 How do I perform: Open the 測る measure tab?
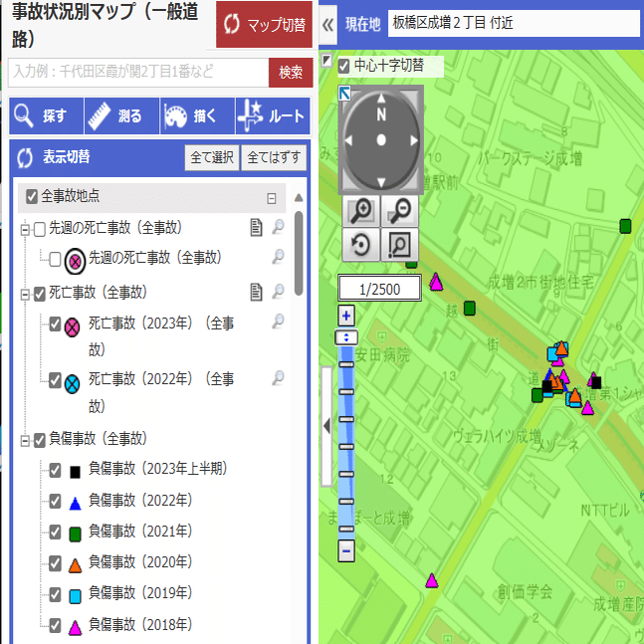(121, 115)
